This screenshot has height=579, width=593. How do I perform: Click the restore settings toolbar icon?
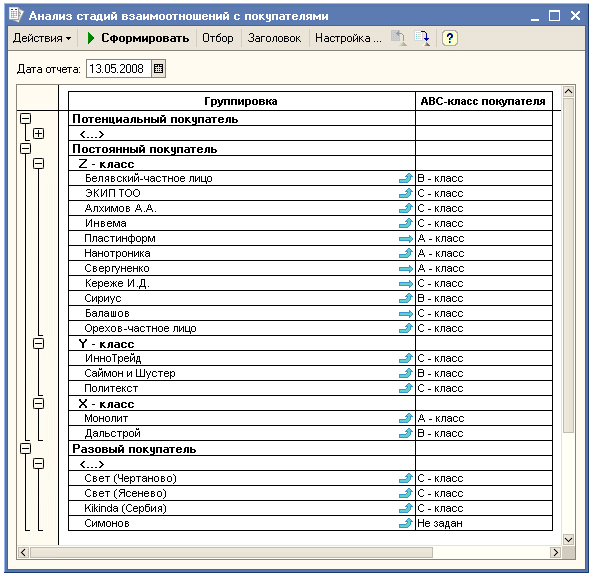[x=399, y=38]
